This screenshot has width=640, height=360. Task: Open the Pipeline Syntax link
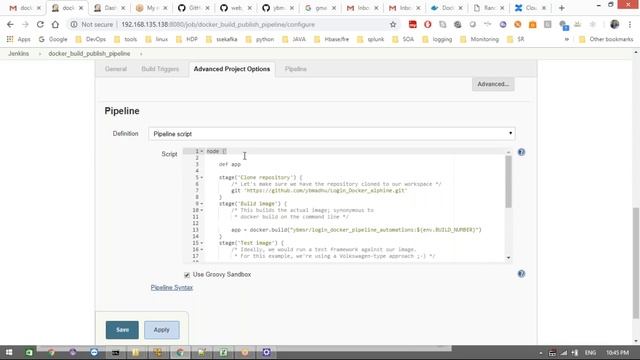pos(171,287)
